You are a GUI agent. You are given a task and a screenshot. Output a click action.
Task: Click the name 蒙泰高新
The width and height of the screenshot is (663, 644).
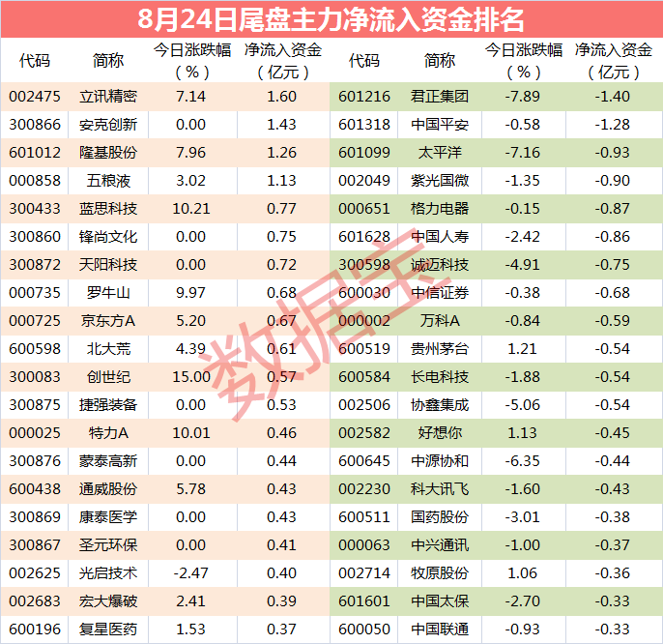click(108, 461)
